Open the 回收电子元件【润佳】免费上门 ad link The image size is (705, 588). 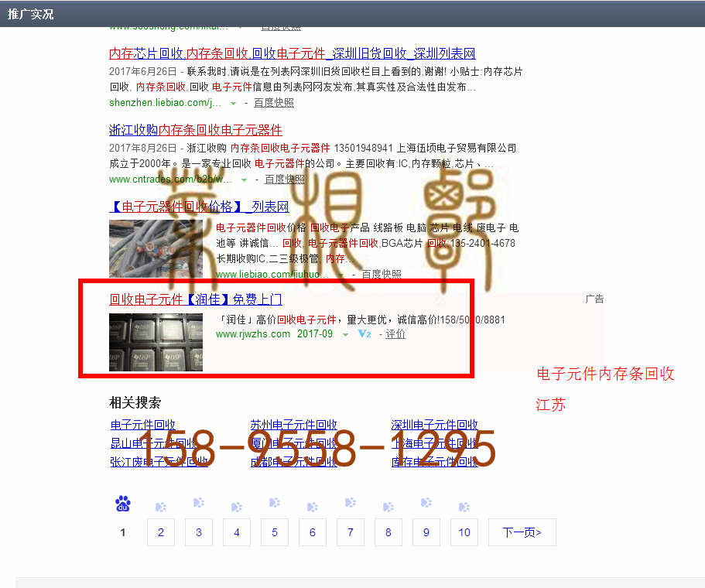pos(196,299)
